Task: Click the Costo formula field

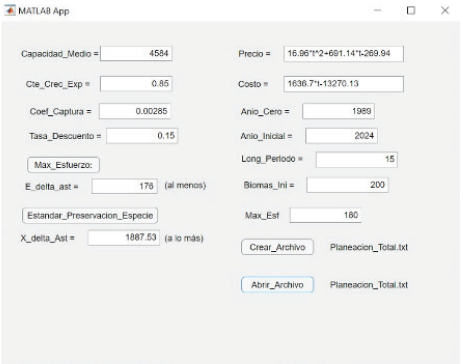Action: 344,84
